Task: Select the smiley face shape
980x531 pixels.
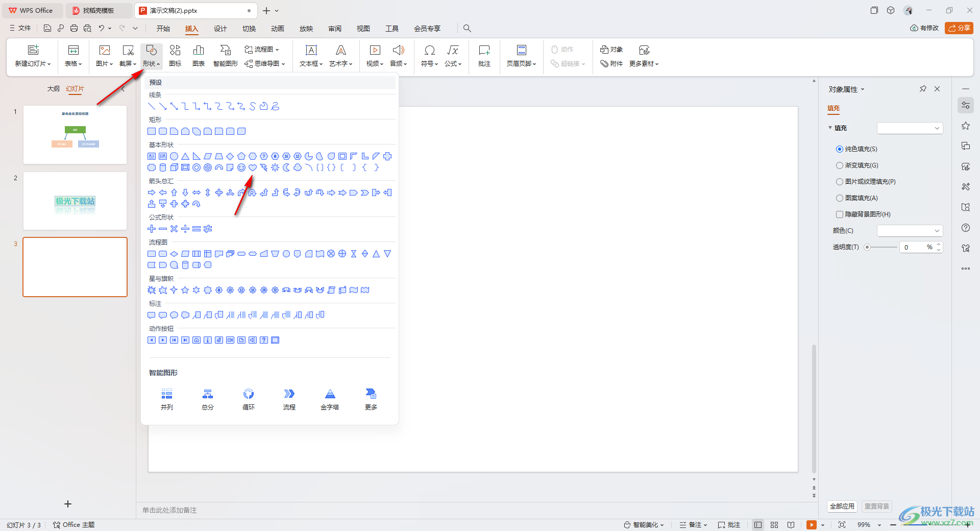Action: pyautogui.click(x=241, y=167)
